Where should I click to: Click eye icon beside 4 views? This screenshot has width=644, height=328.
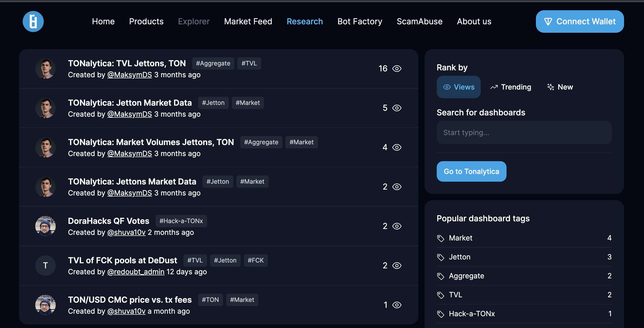(x=397, y=147)
